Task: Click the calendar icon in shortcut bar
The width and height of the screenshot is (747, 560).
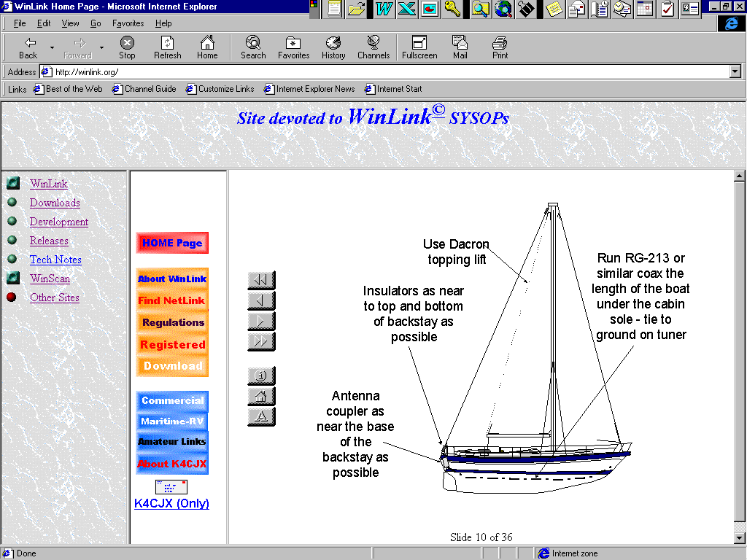Action: (646, 9)
